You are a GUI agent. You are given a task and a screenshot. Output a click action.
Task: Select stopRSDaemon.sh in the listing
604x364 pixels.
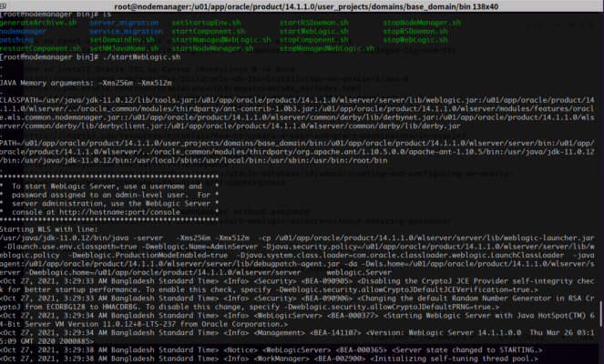click(415, 31)
